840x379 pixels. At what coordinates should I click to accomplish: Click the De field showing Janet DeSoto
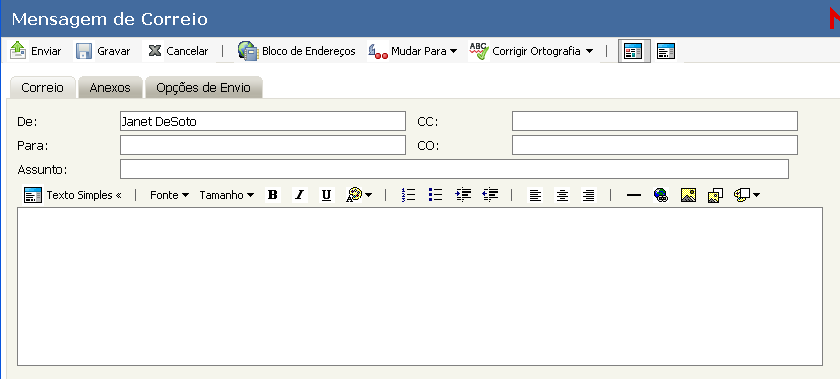point(262,121)
